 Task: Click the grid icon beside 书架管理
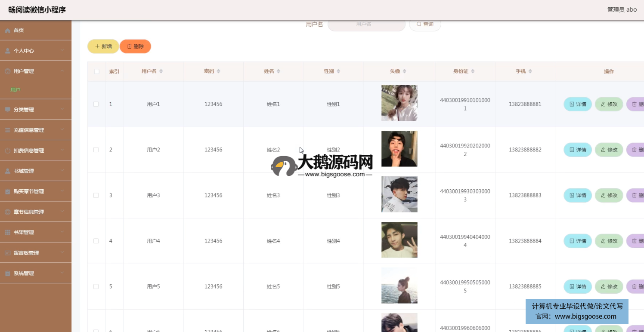(8, 232)
